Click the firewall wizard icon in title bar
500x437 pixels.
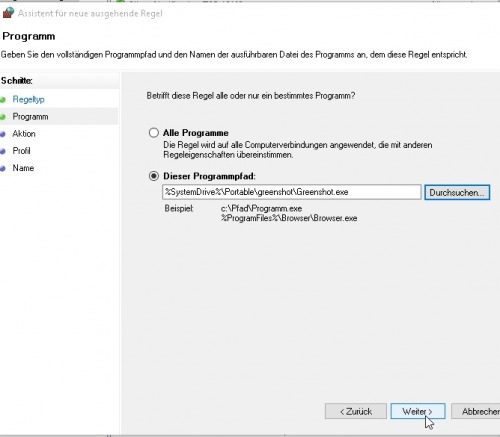coord(8,13)
